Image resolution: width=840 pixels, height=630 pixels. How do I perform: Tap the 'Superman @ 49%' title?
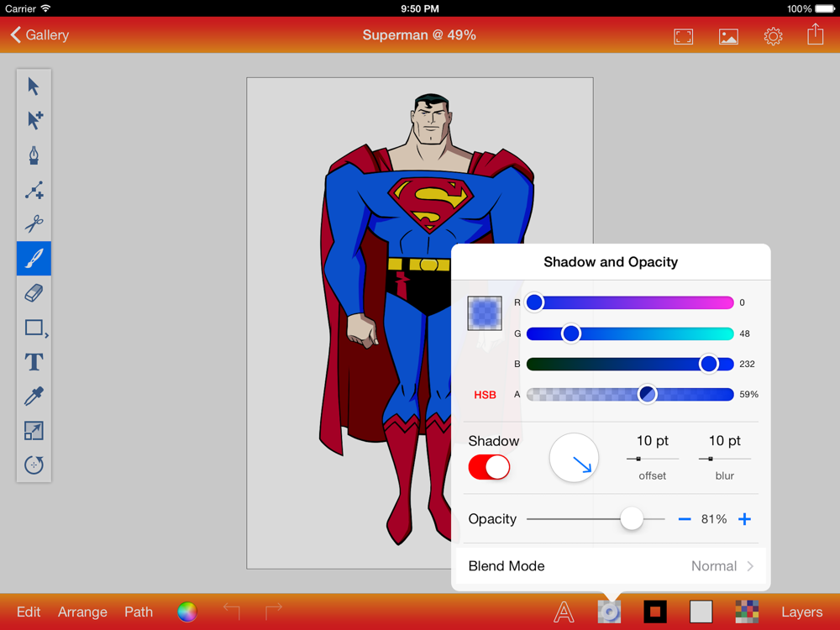point(419,34)
